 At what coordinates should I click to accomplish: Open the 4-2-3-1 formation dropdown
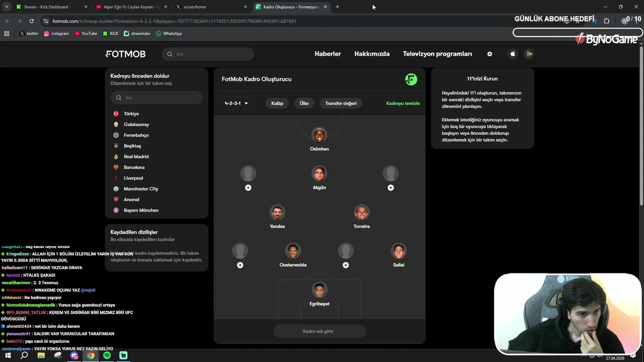tap(236, 103)
